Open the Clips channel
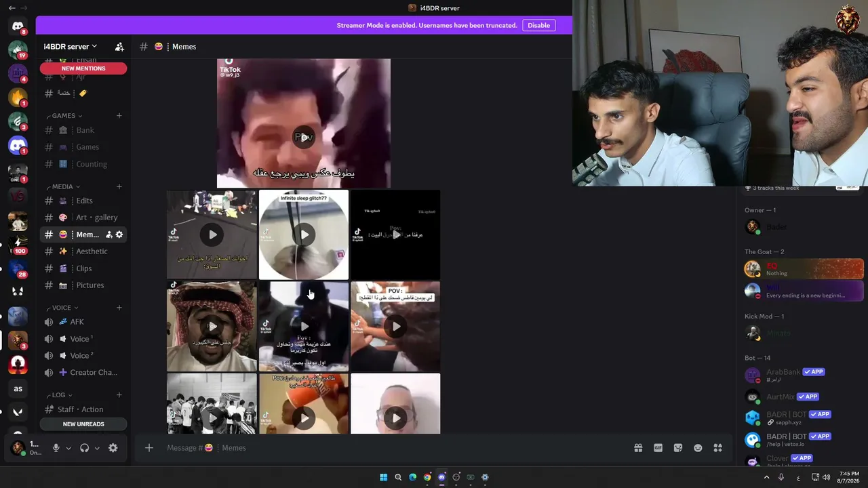 coord(83,268)
